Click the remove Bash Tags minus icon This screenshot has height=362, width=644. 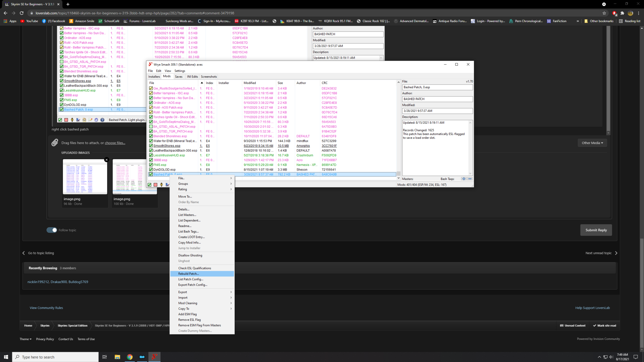tap(470, 179)
